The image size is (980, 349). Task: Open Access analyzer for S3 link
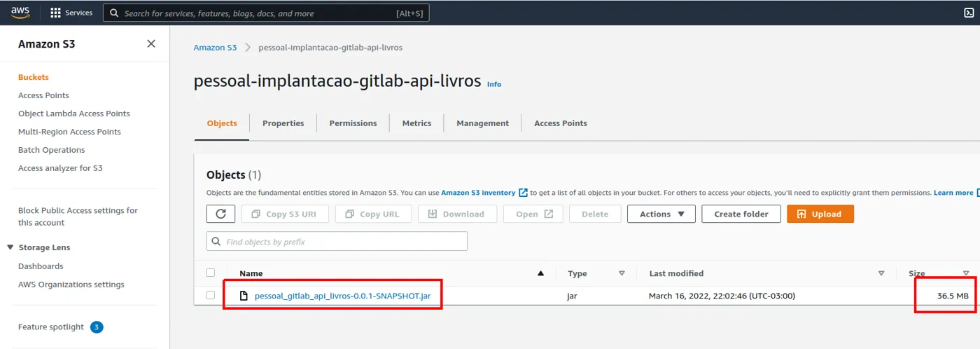(x=60, y=168)
